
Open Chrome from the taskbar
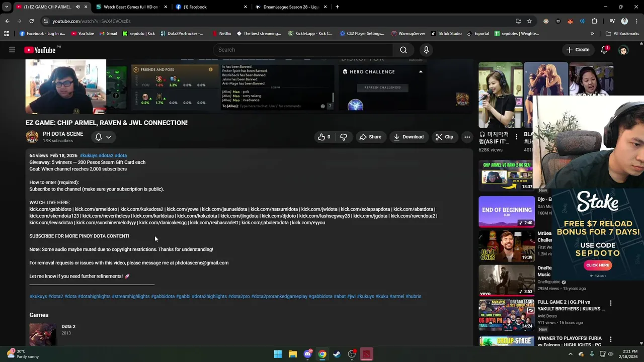tap(322, 354)
